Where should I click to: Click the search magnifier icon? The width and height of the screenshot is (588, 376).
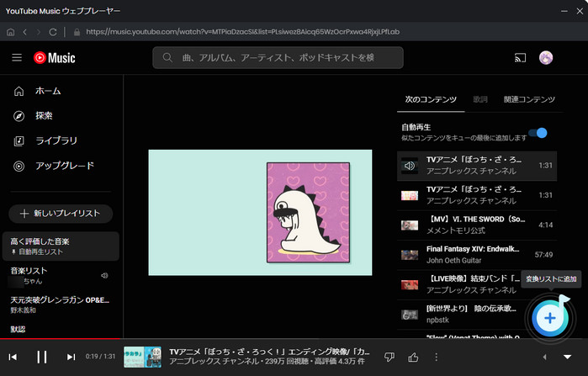[167, 58]
